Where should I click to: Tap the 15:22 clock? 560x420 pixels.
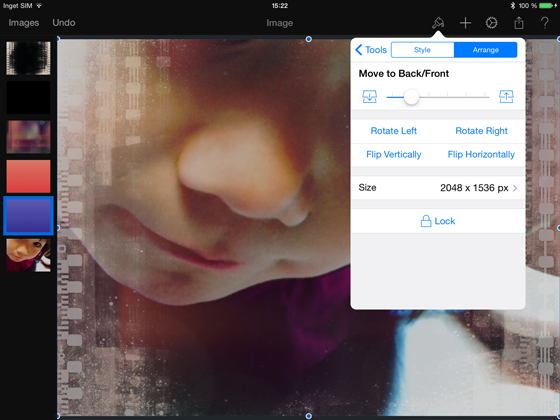(280, 6)
